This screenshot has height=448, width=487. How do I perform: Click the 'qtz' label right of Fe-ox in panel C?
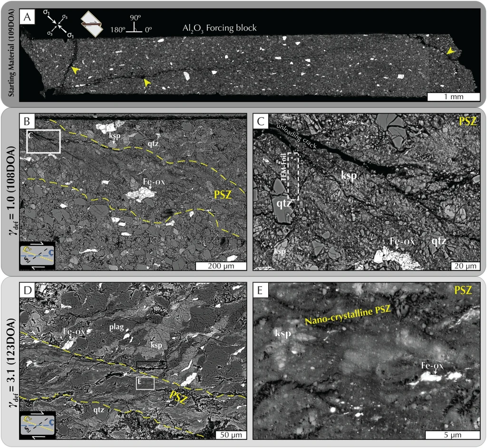pyautogui.click(x=439, y=240)
